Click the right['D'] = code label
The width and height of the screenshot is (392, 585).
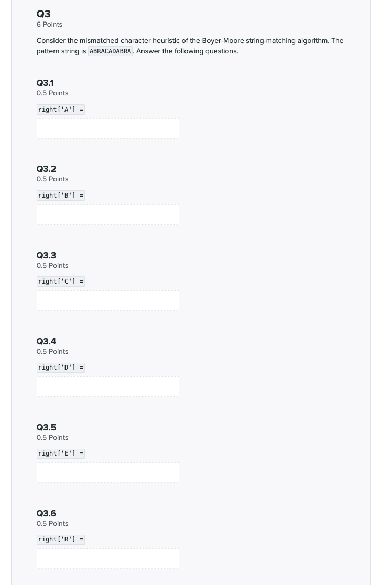pyautogui.click(x=61, y=367)
